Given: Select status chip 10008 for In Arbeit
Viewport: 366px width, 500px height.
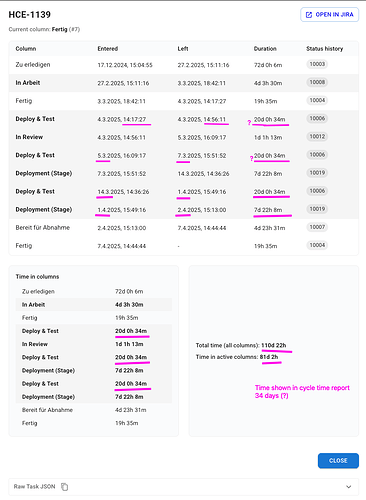Looking at the screenshot, I should click(x=317, y=82).
